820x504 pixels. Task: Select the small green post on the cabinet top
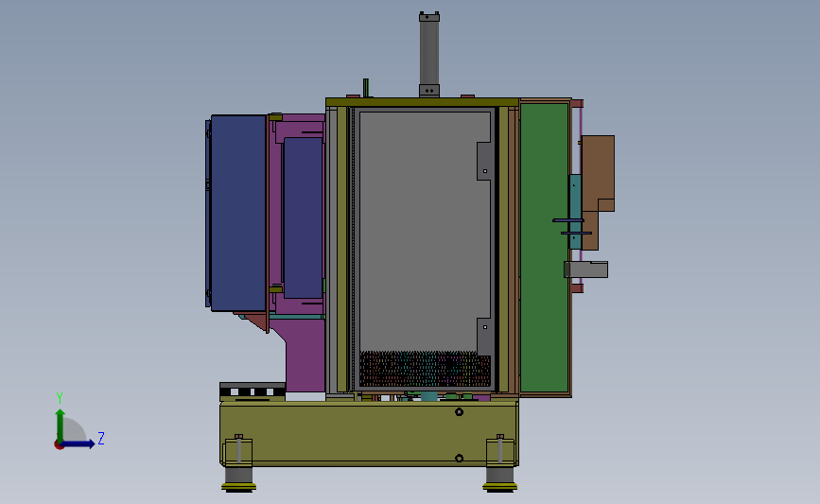tap(366, 88)
